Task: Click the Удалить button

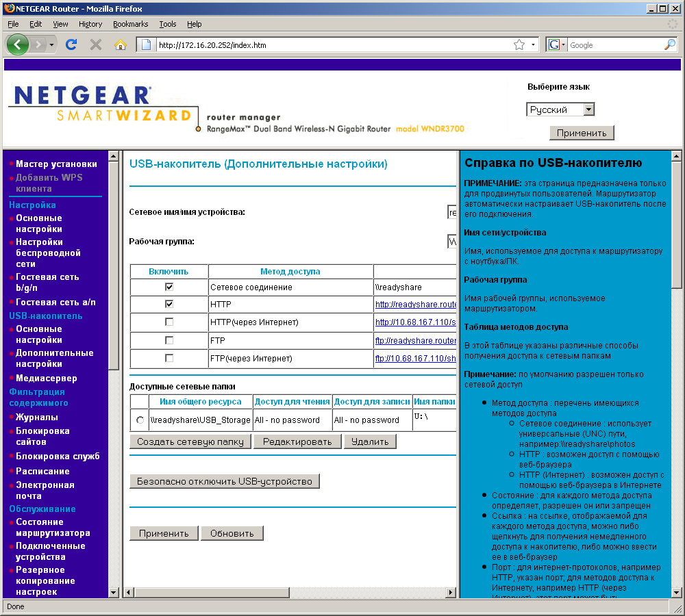Action: pos(370,441)
